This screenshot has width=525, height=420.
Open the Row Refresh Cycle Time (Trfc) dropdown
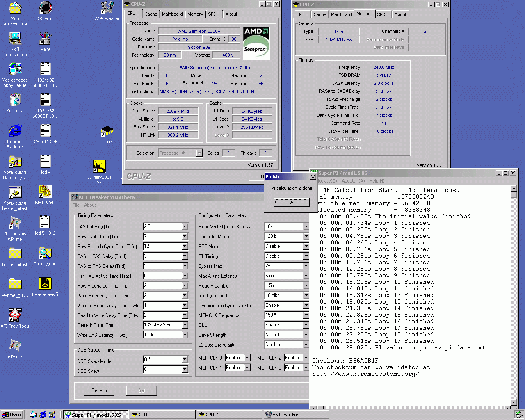click(x=185, y=247)
